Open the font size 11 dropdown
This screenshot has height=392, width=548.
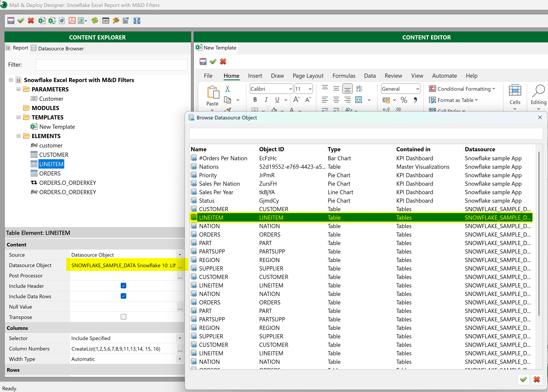tap(310, 89)
